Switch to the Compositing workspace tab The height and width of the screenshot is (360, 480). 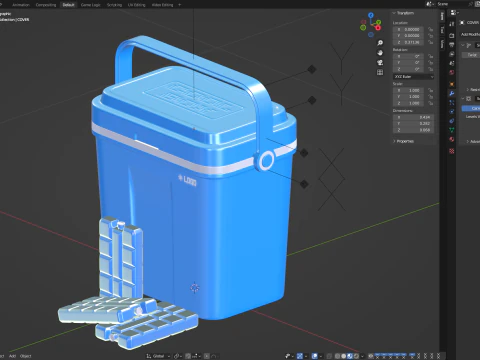click(46, 5)
